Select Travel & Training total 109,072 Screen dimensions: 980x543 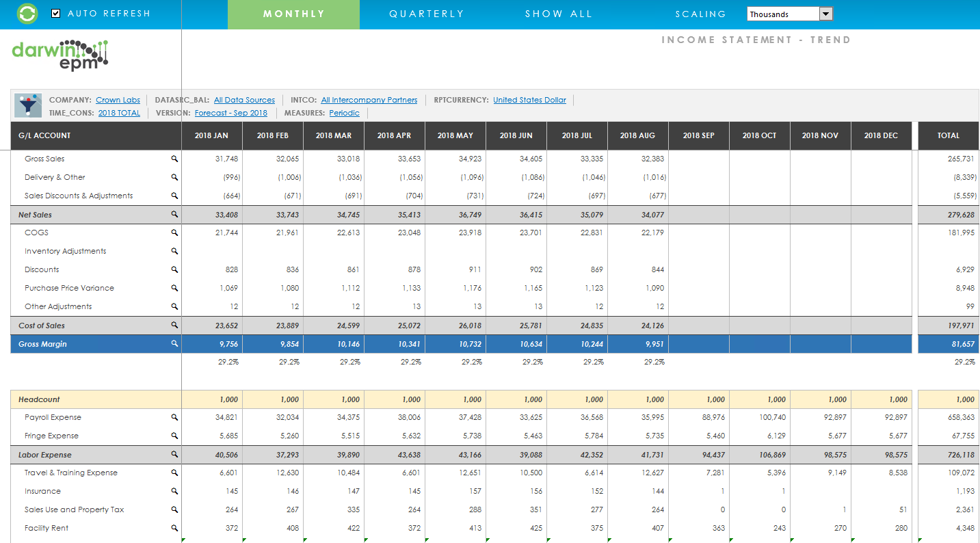point(961,473)
